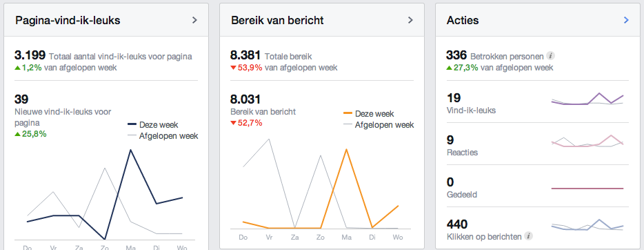
Task: Click green up arrow next to 1,2%
Action: point(17,68)
